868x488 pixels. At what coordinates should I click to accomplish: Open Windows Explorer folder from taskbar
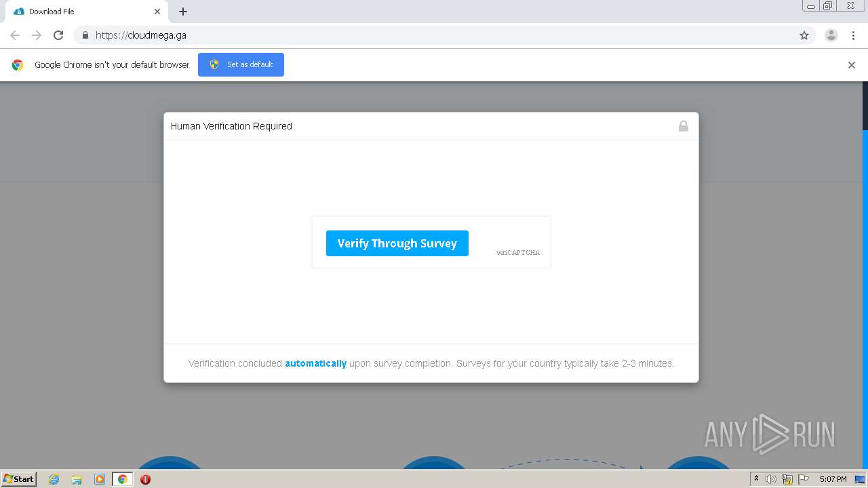pyautogui.click(x=77, y=479)
